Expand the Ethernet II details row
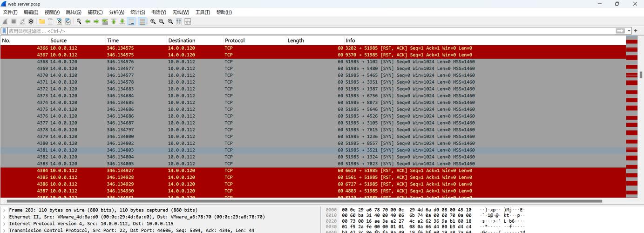Screen dimensions: 644x233 click(4, 217)
